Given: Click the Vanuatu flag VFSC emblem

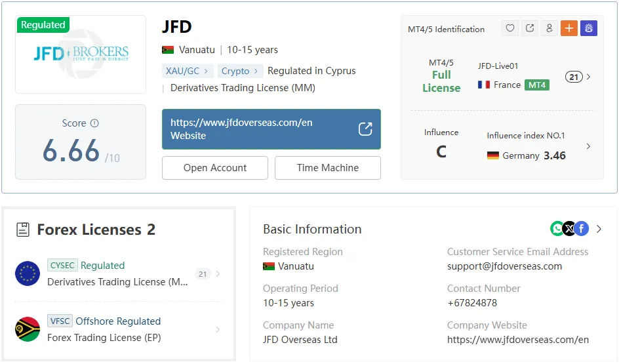Looking at the screenshot, I should (28, 329).
